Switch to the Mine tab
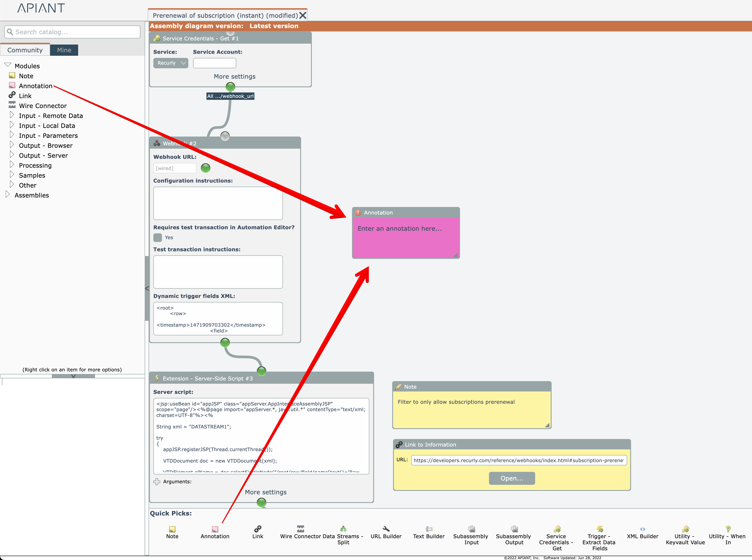 click(64, 50)
